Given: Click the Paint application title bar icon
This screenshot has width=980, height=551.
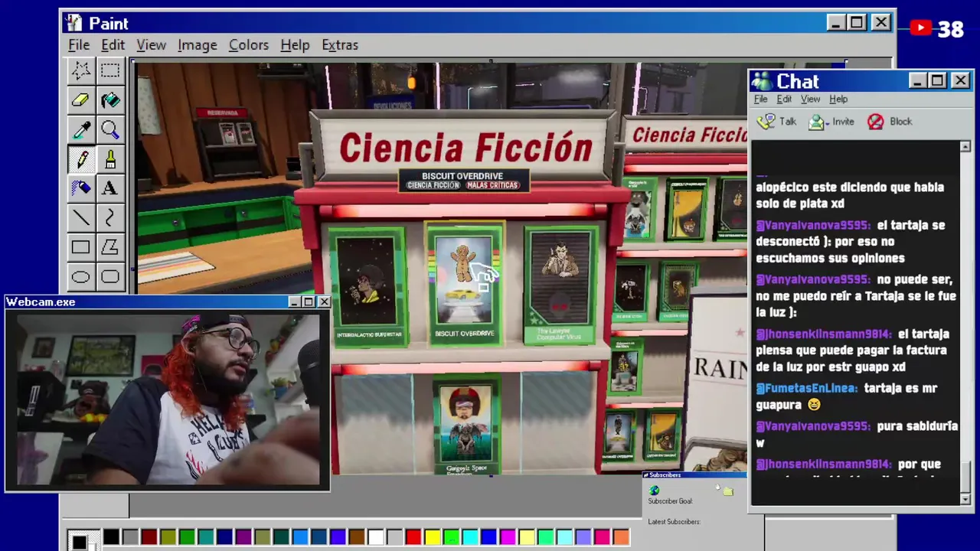Looking at the screenshot, I should [x=73, y=23].
